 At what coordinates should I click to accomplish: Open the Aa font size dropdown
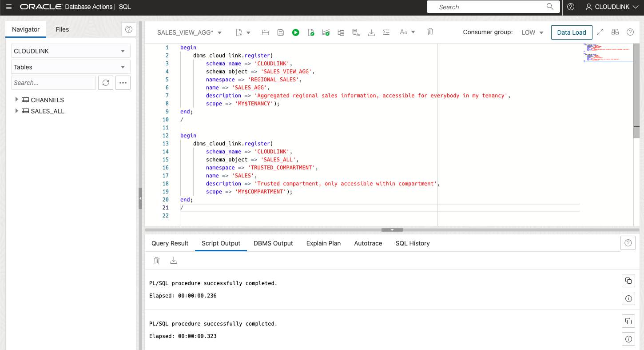click(x=407, y=32)
